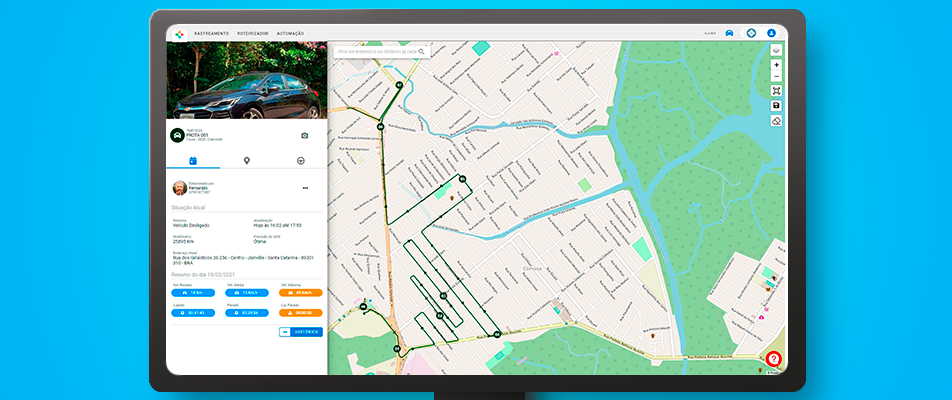Click the camera icon beside FROTA 001
This screenshot has width=952, height=400.
click(305, 135)
